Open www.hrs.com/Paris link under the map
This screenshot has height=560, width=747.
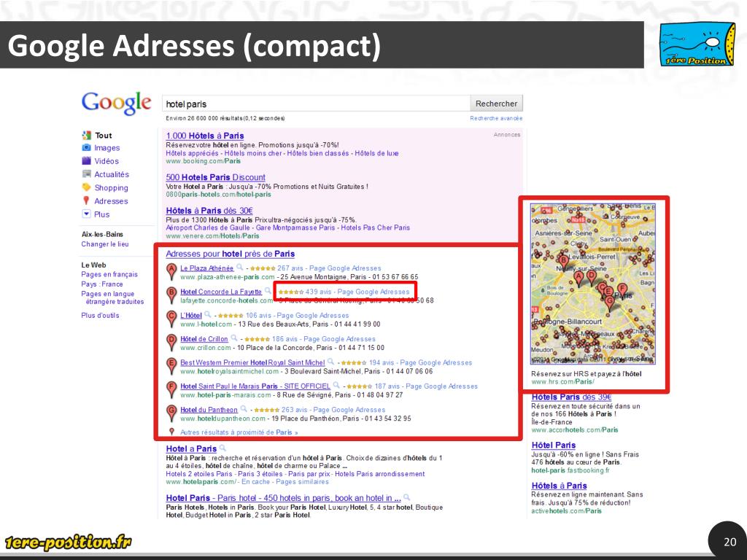[562, 382]
